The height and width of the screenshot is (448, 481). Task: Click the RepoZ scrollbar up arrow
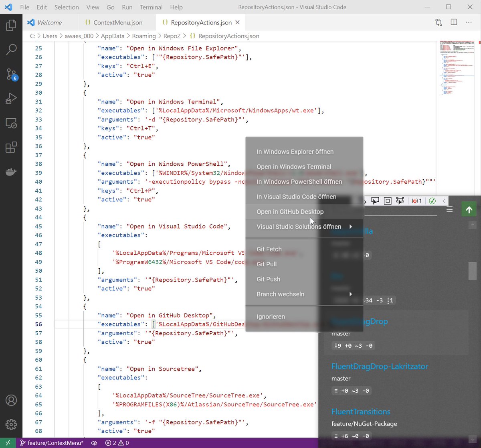(x=473, y=225)
